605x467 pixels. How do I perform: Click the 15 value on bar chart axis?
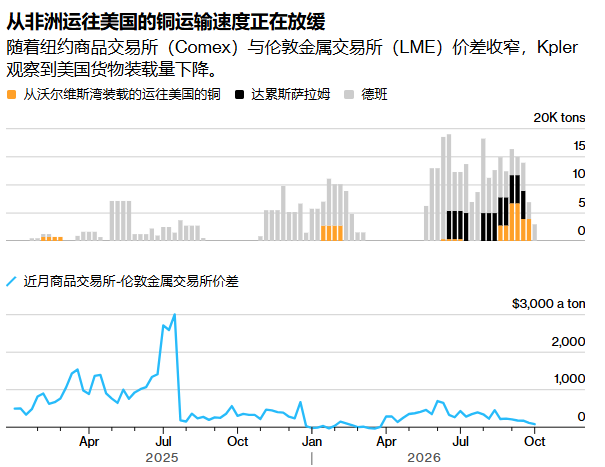pyautogui.click(x=579, y=146)
